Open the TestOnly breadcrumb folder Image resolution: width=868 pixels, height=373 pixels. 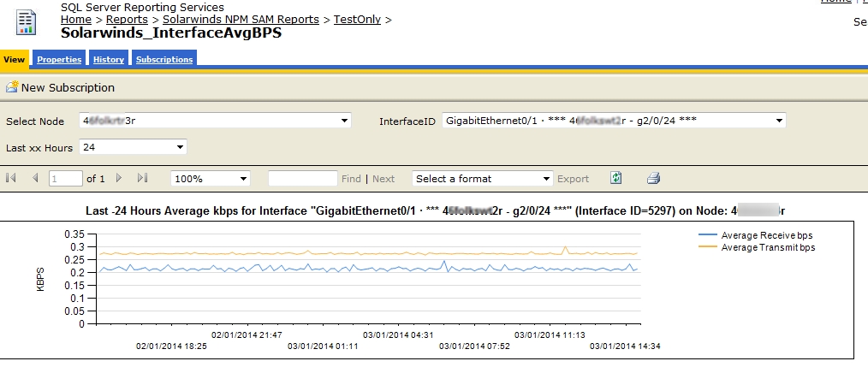pyautogui.click(x=357, y=20)
